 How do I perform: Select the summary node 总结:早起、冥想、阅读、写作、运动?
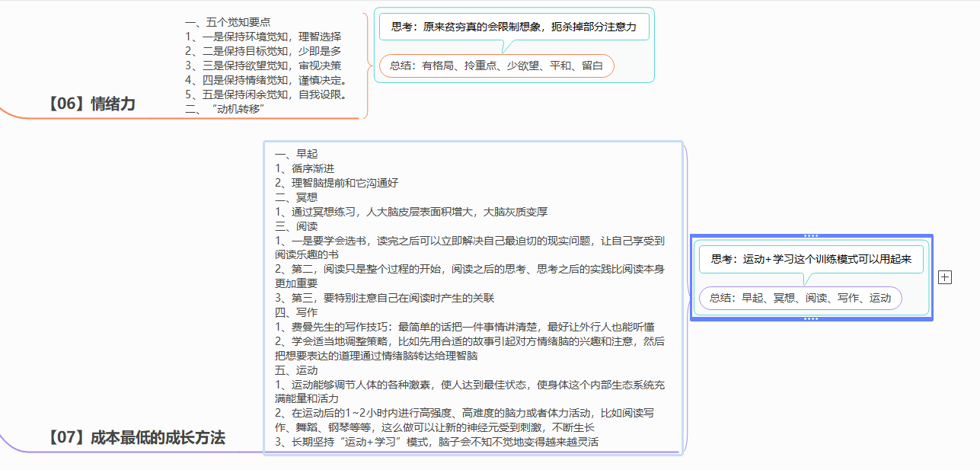[x=800, y=298]
